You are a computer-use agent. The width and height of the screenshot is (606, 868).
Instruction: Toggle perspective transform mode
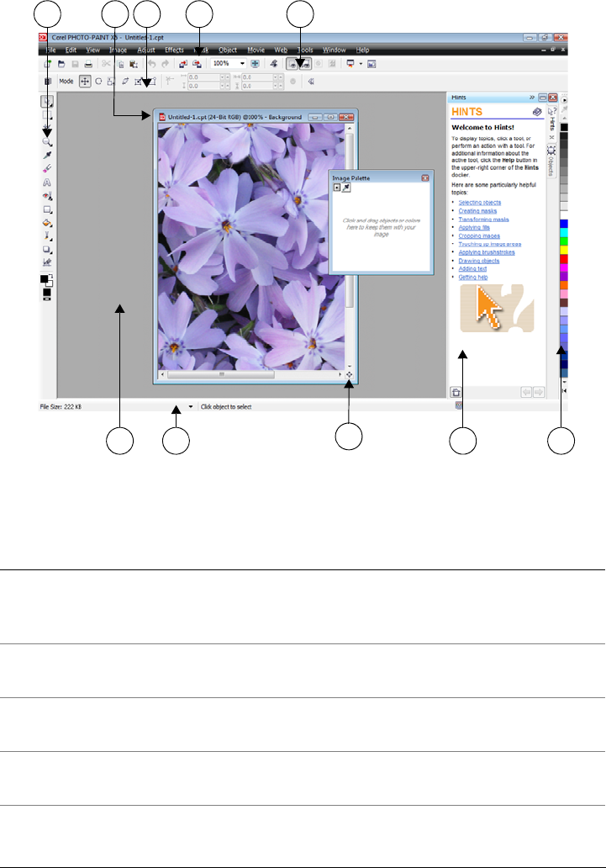(151, 82)
